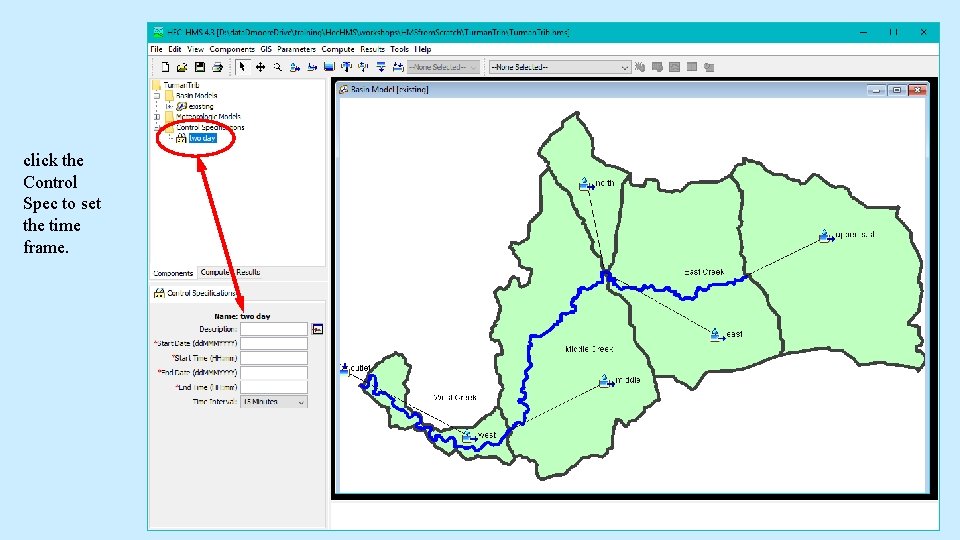Screen dimensions: 960x540
Task: Click the Open Project toolbar icon
Action: [x=182, y=67]
